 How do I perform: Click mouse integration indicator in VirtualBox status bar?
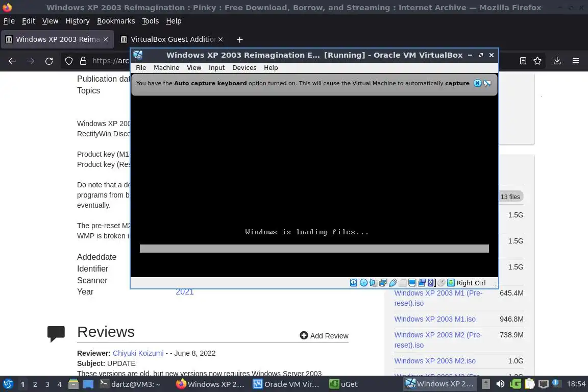coord(442,283)
